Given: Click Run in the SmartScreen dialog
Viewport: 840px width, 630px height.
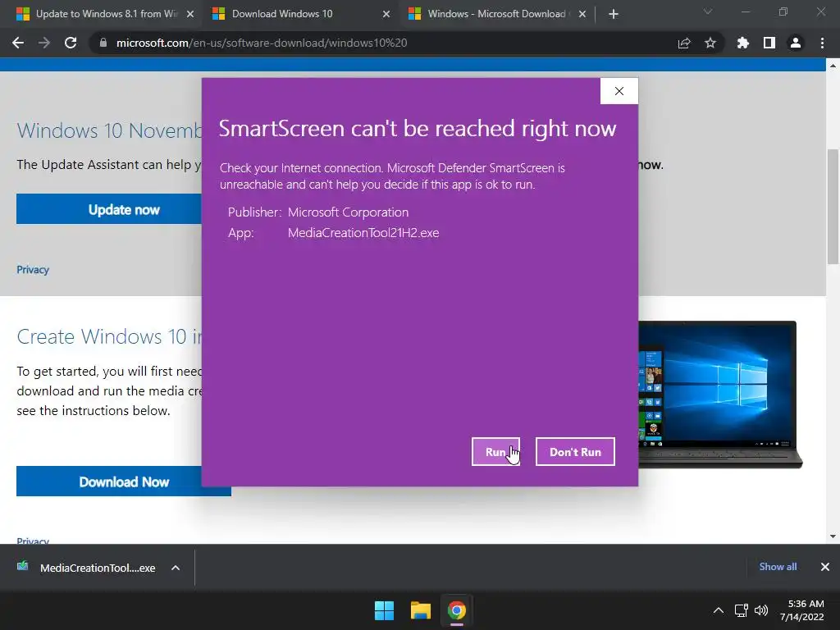Looking at the screenshot, I should coord(495,452).
